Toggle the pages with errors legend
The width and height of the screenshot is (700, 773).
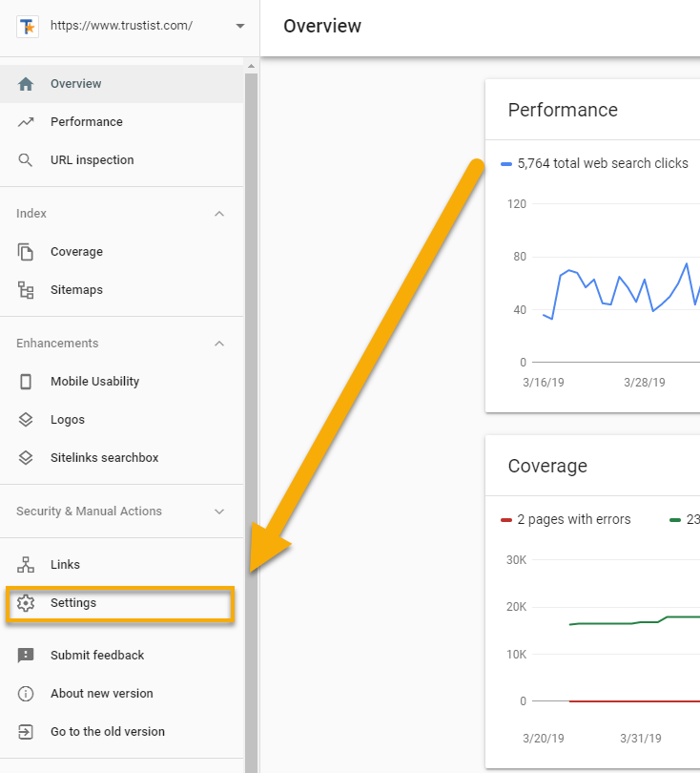566,519
